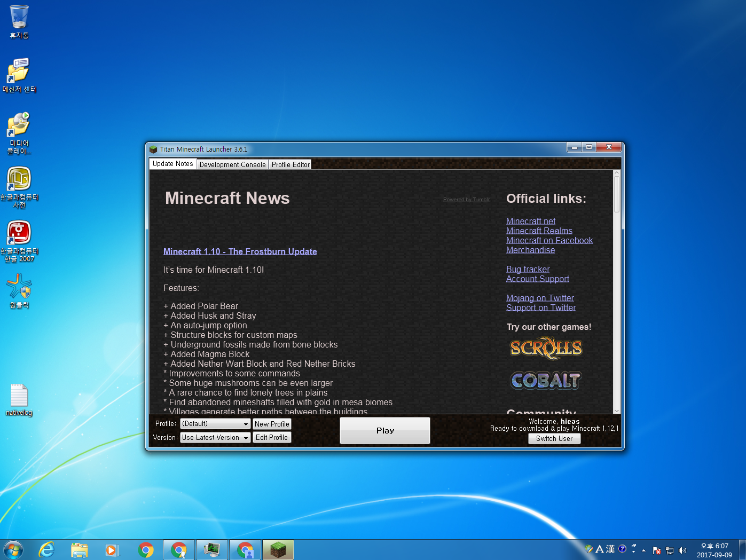
Task: Click the 'Welcome, hieas' text
Action: (554, 421)
